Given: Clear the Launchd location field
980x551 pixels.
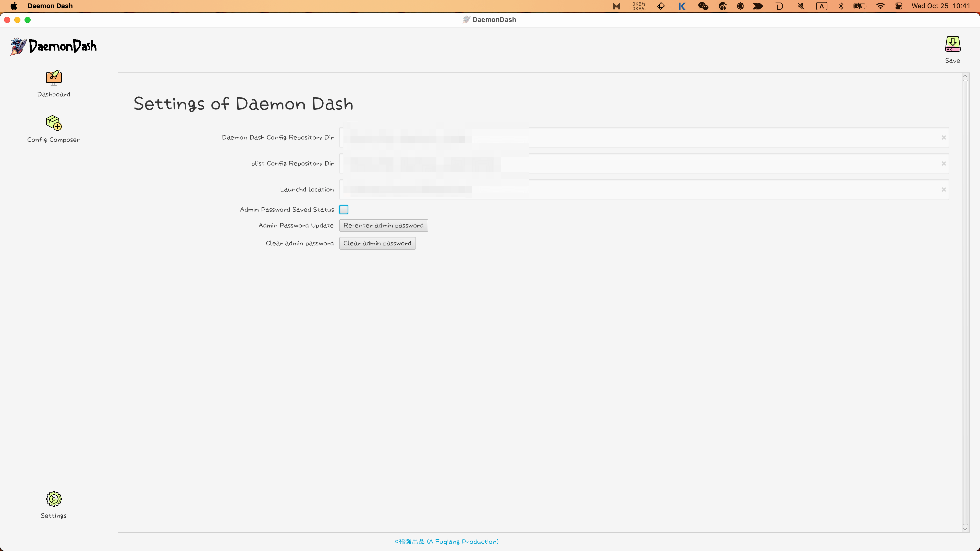Looking at the screenshot, I should coord(944,189).
